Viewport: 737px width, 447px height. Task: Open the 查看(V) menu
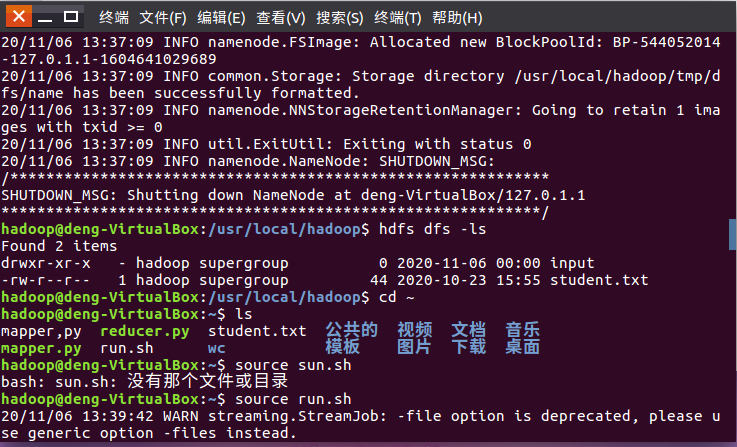(x=281, y=18)
